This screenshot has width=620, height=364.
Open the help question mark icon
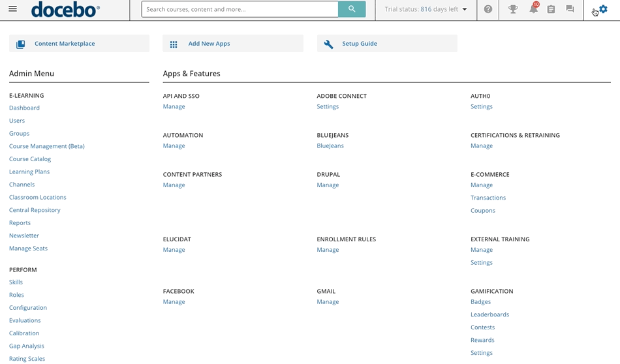point(488,10)
